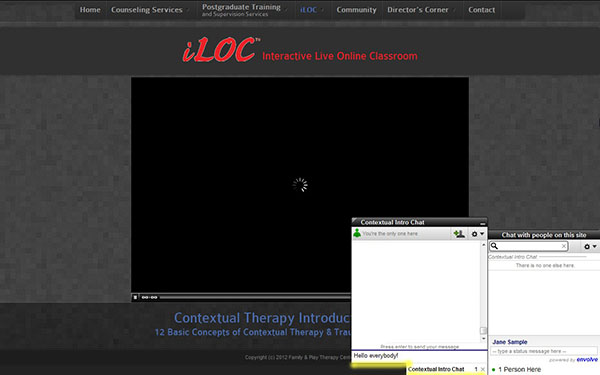Open the Home page in navigation
The width and height of the screenshot is (600, 375).
point(90,10)
